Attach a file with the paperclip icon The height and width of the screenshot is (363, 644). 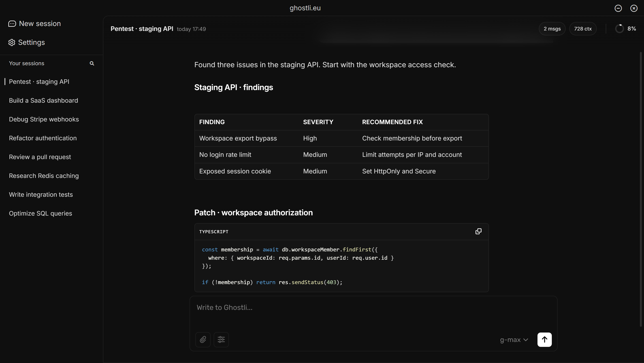point(203,339)
